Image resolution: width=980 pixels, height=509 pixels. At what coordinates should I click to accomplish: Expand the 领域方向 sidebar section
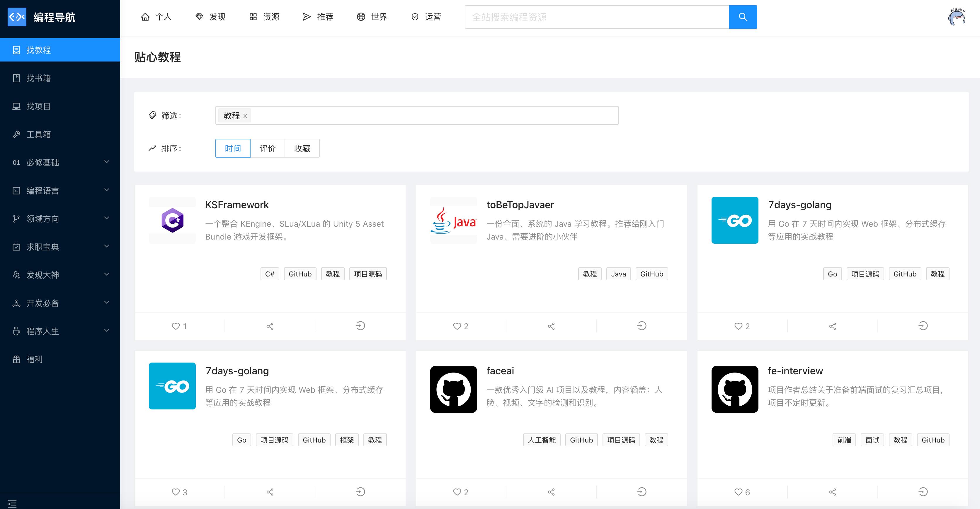(59, 218)
